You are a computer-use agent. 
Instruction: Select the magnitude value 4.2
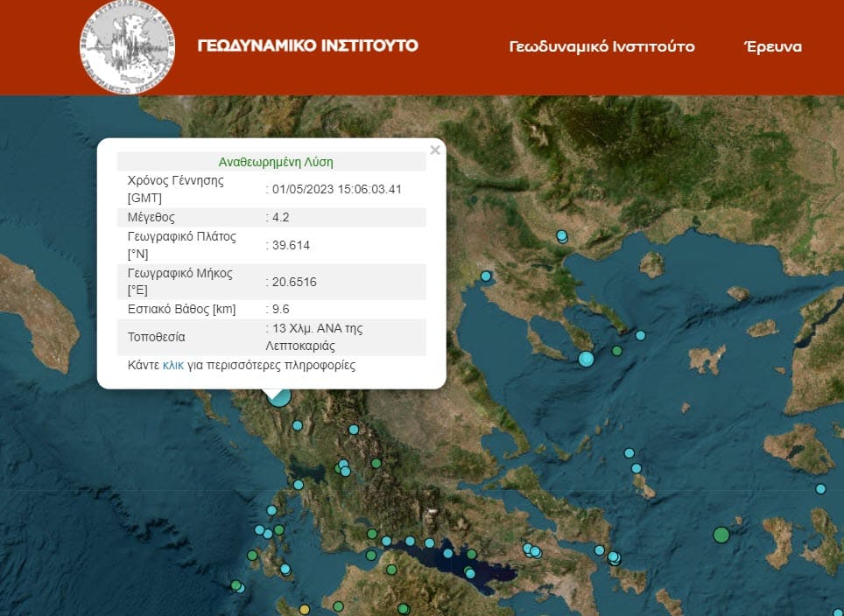pos(280,217)
